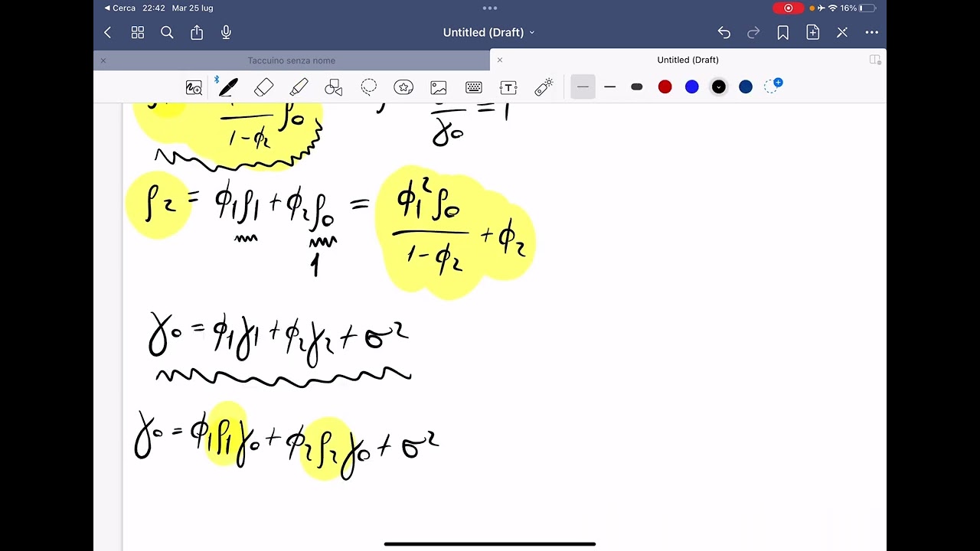Image resolution: width=980 pixels, height=551 pixels.
Task: Select the Lasso selection tool
Action: 369,87
